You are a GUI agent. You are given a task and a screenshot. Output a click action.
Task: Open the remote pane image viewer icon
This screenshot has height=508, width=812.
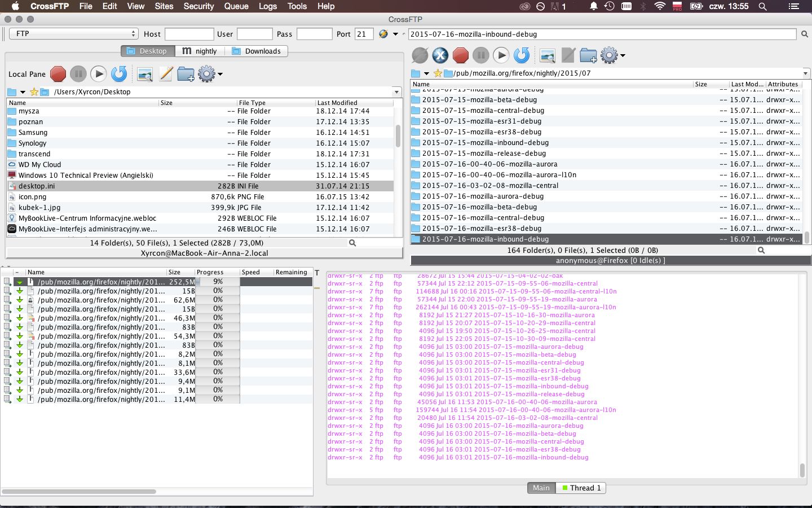coord(548,55)
